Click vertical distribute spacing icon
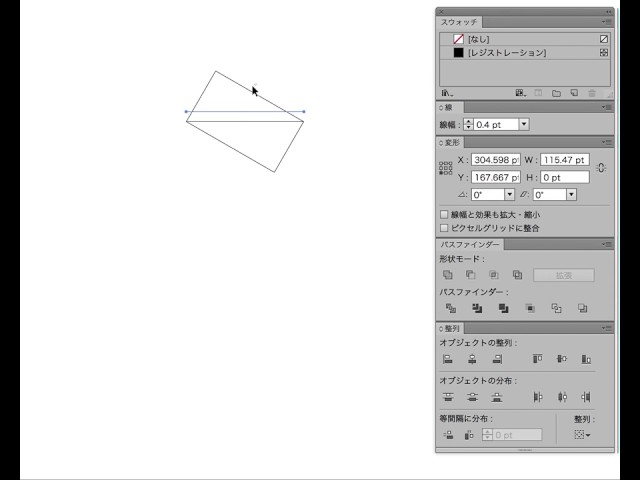 point(448,435)
